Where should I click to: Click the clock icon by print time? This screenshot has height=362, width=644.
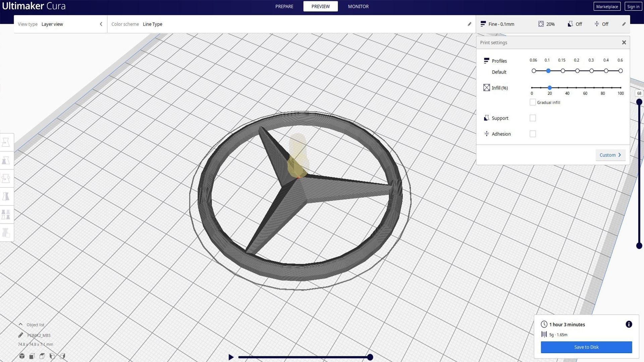point(544,324)
